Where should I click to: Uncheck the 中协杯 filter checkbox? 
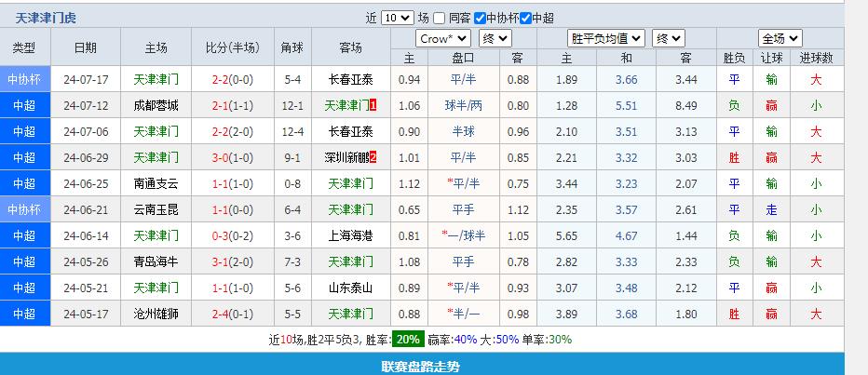point(480,18)
